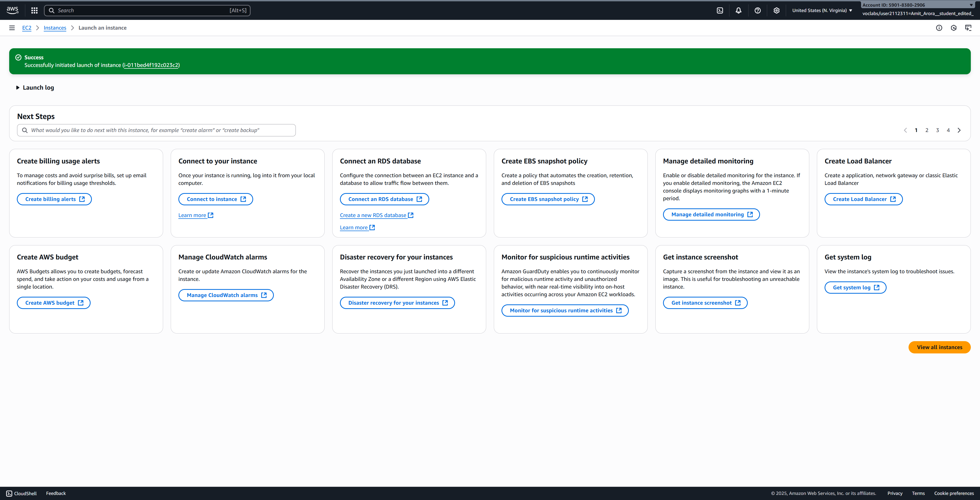This screenshot has width=980, height=500.
Task: Open settings gear in top bar
Action: coord(776,10)
